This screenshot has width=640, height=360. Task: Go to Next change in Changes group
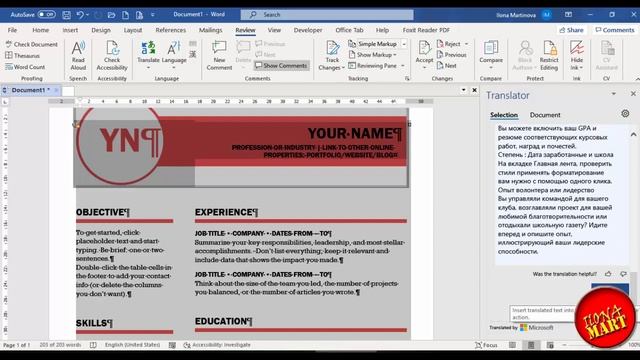[447, 66]
